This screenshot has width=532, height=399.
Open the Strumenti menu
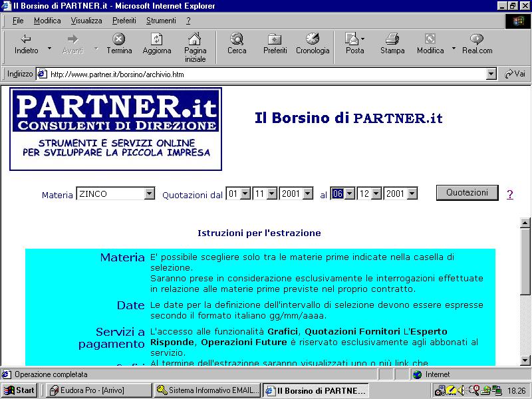tap(161, 21)
